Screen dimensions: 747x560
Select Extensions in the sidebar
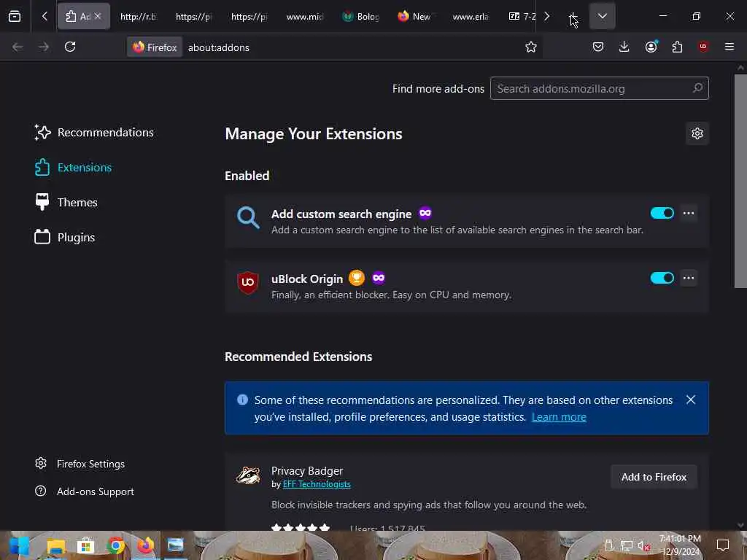click(x=74, y=168)
